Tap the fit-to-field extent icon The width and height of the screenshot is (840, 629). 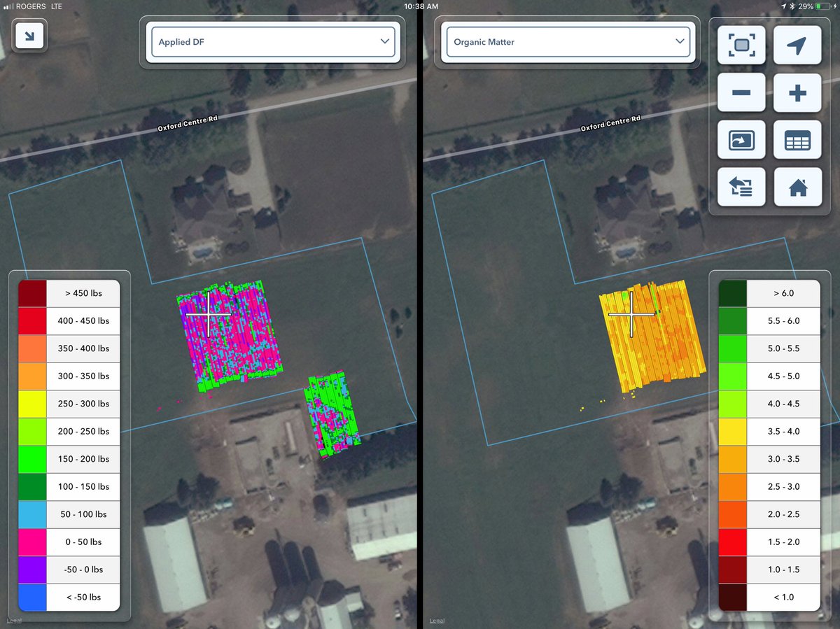pos(741,46)
